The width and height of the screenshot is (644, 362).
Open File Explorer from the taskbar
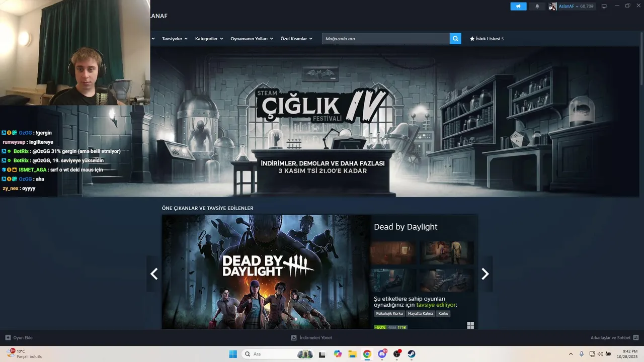(x=352, y=354)
